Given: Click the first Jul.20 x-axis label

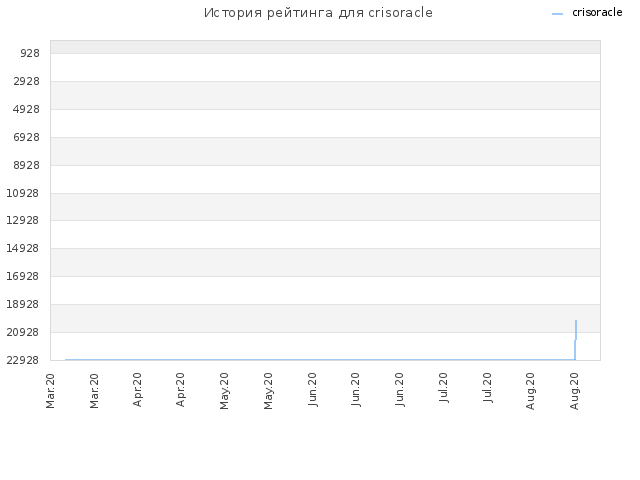Looking at the screenshot, I should click(x=444, y=388).
